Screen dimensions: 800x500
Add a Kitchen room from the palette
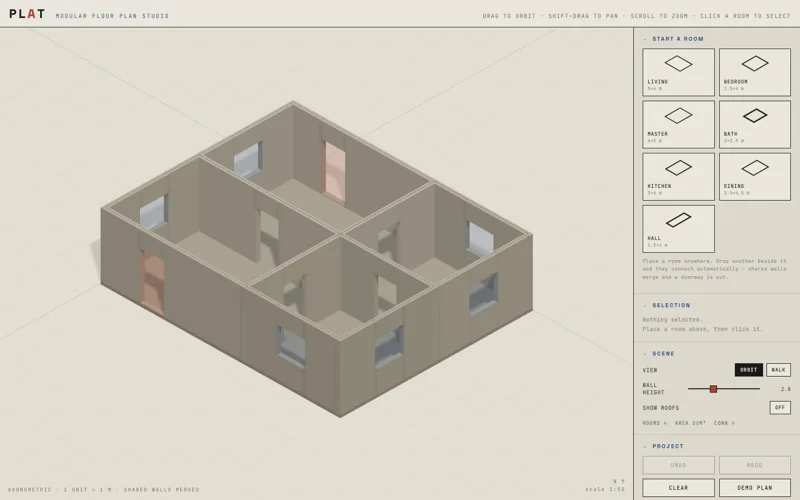point(678,177)
